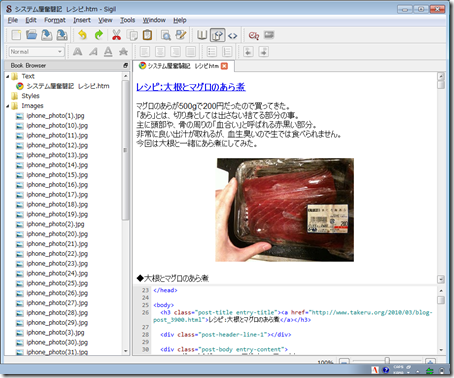Viewport: 454px width, 378px height.
Task: Create a new file with New icon
Action: [x=16, y=35]
